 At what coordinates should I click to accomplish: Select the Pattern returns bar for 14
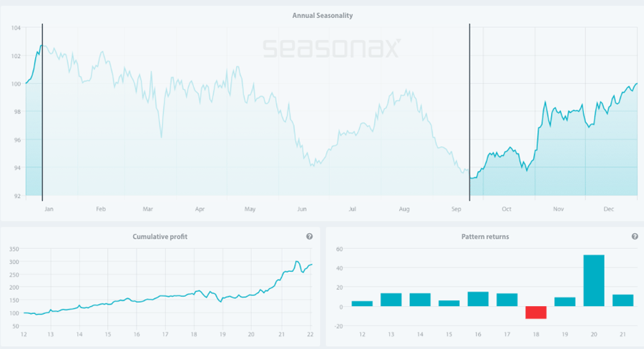click(420, 300)
